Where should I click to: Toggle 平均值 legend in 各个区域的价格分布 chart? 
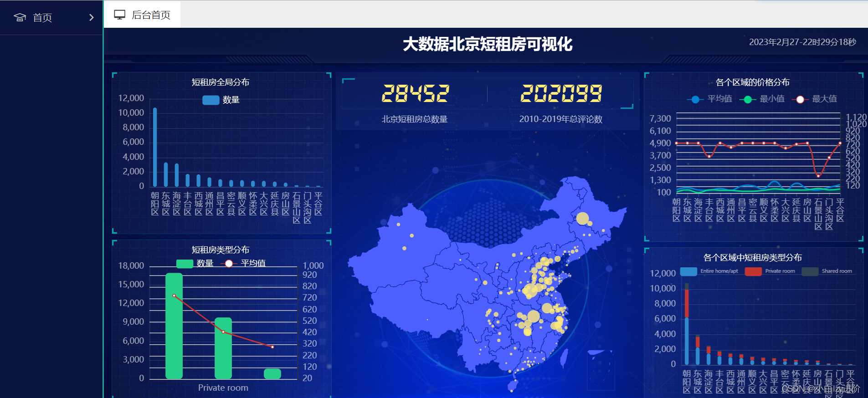pyautogui.click(x=709, y=99)
